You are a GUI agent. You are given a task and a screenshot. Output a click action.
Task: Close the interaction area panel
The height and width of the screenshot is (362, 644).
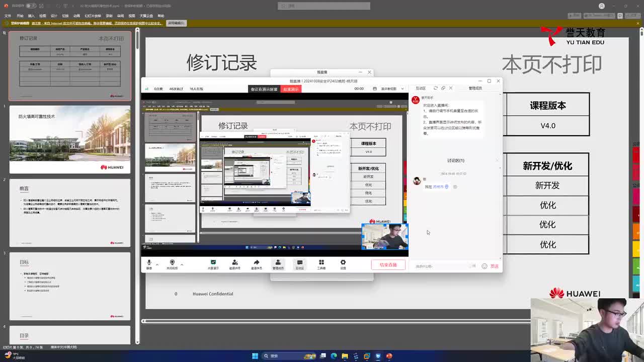click(451, 88)
